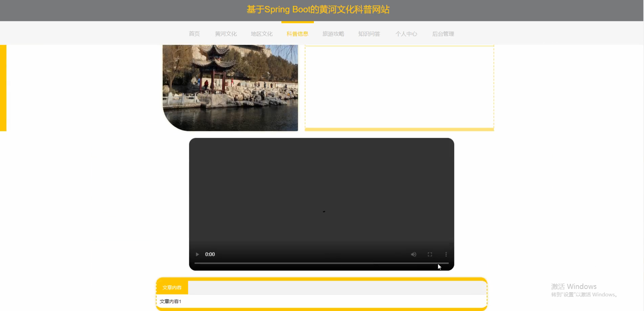Click the 文章内容 tab label

[x=172, y=288]
